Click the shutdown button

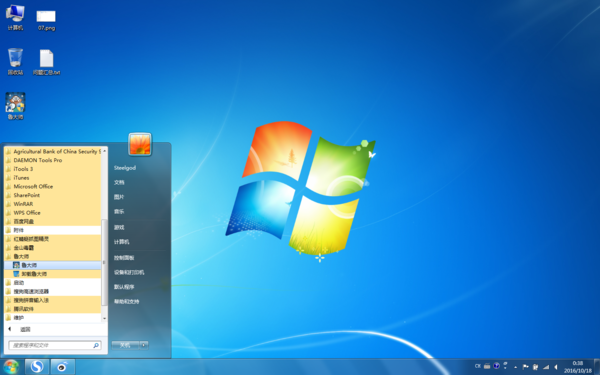125,345
